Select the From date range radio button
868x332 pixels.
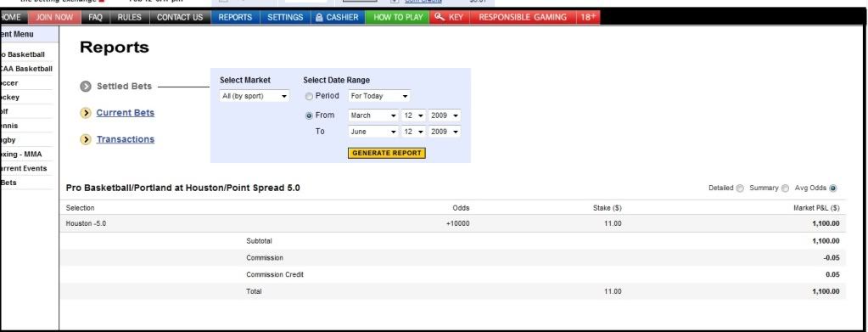pos(310,115)
